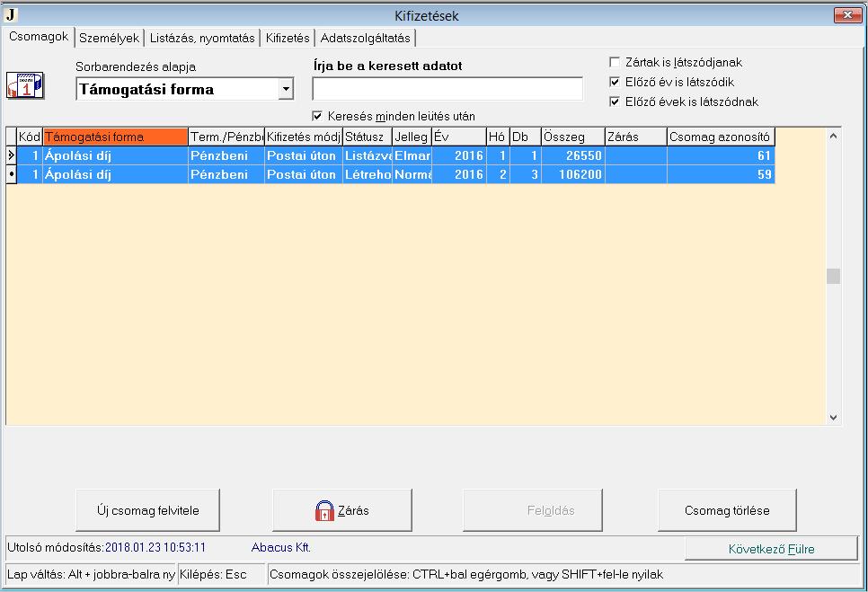Enable Zártak is látszódjanak checkbox
The image size is (868, 592).
click(615, 63)
